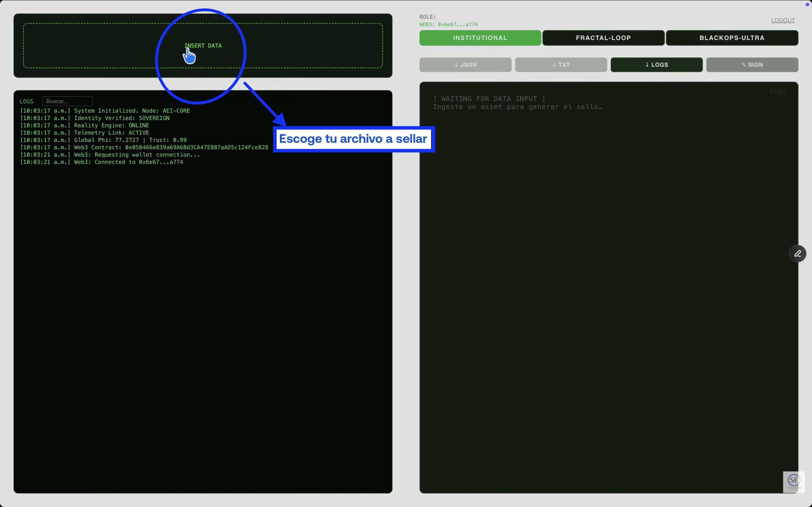The height and width of the screenshot is (507, 812).
Task: Select the INSTITUTIONAL mode tab
Action: (x=480, y=38)
